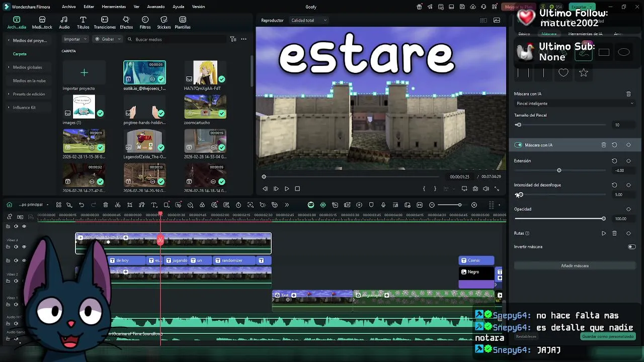Hide the Video 4 track with its eye icon
The image size is (644, 362).
(24, 247)
